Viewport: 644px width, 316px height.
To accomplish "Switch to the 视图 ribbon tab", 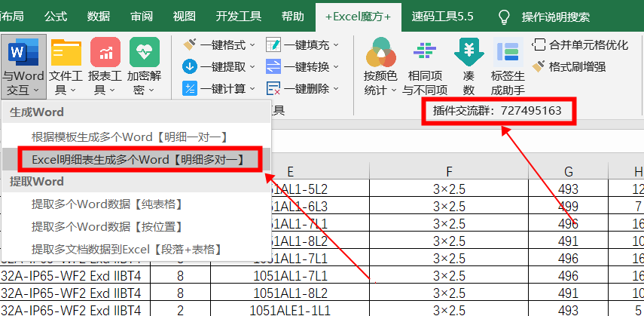I will coord(184,17).
